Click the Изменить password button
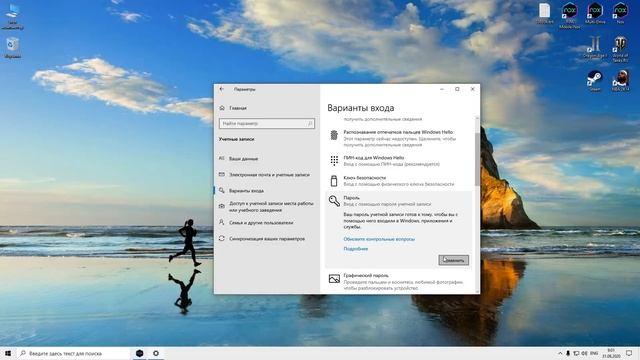The image size is (640, 360). coord(453,260)
